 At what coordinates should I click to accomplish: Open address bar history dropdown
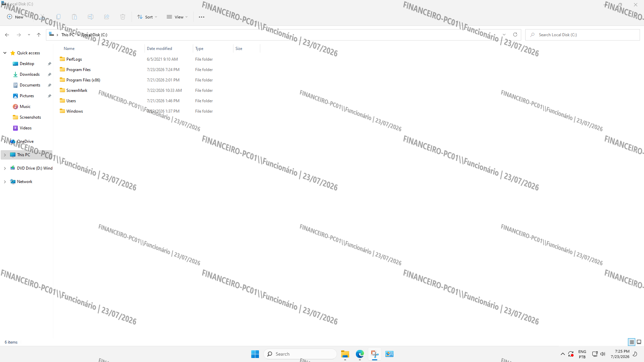pyautogui.click(x=504, y=35)
